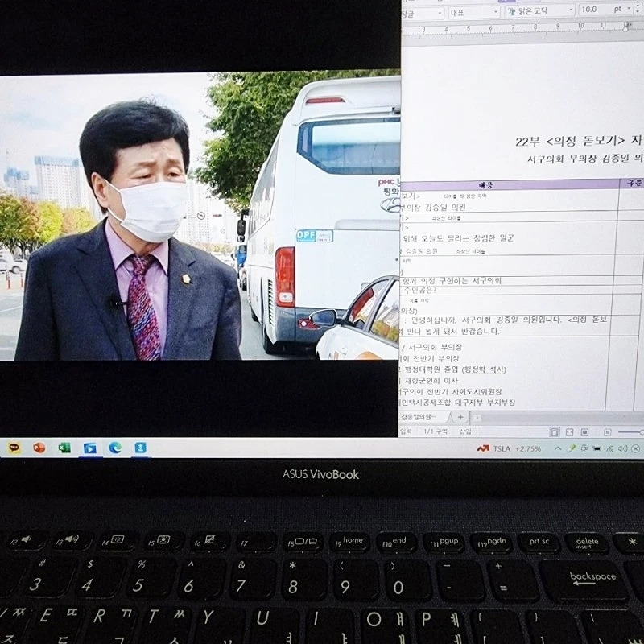The height and width of the screenshot is (644, 644).
Task: Click the green pen tray icon
Action: (x=571, y=448)
